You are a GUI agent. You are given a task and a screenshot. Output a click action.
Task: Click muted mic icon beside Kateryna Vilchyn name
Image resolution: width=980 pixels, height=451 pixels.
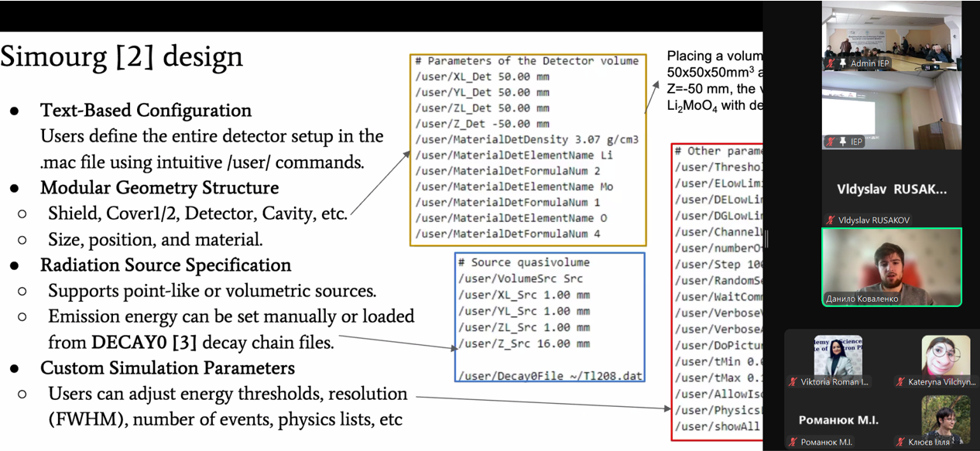pyautogui.click(x=900, y=382)
